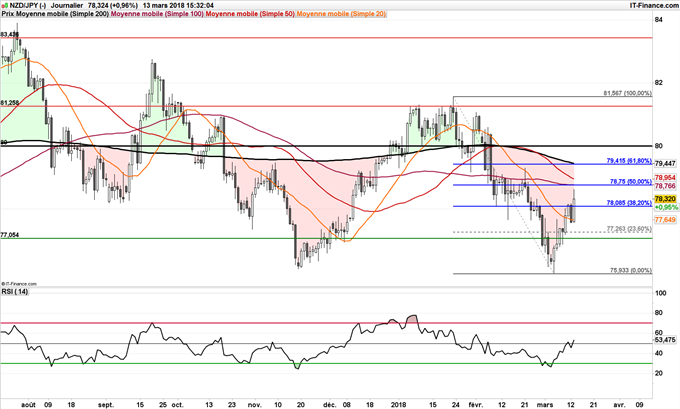
Task: Click the 2018 label on time axis
Action: click(398, 405)
